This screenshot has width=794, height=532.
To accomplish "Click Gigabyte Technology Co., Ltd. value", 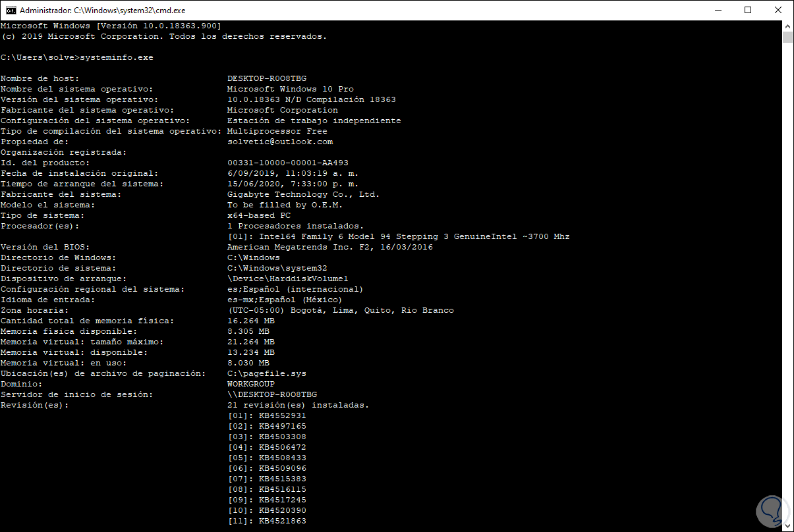I will click(x=304, y=194).
